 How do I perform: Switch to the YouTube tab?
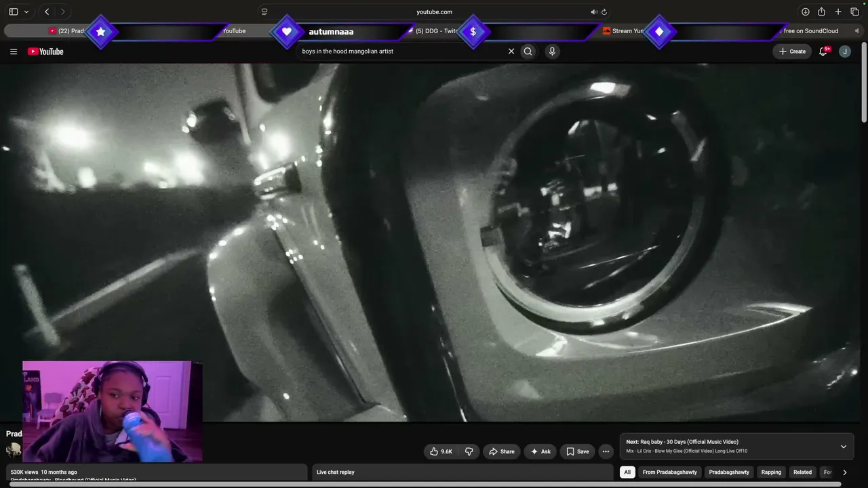tap(234, 30)
